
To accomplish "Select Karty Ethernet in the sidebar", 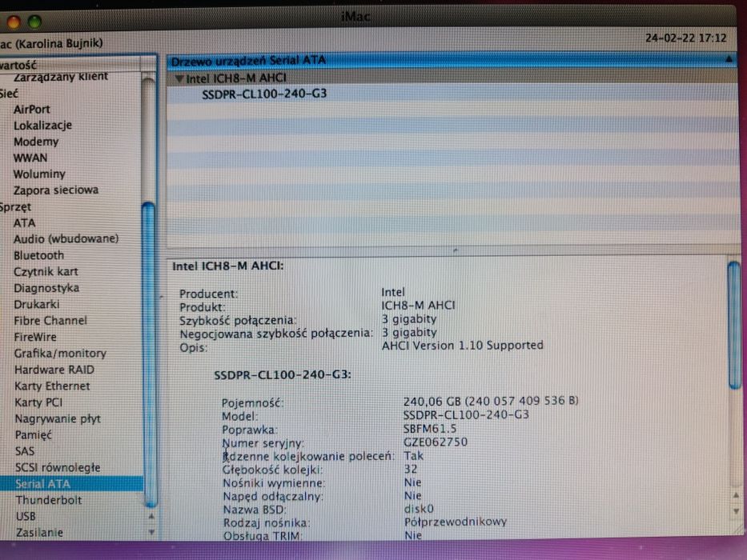I will [x=52, y=386].
